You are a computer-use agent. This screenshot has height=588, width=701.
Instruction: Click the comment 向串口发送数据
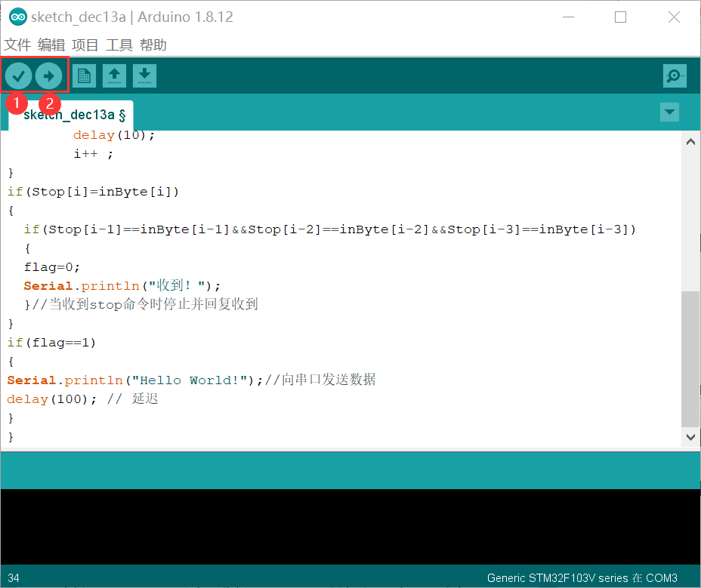click(320, 380)
